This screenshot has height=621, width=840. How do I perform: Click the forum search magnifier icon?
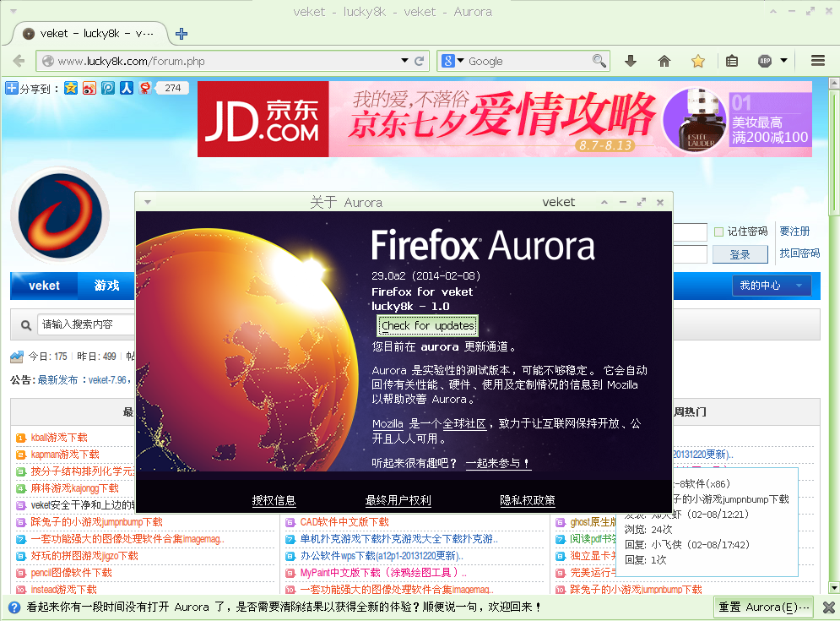[25, 325]
